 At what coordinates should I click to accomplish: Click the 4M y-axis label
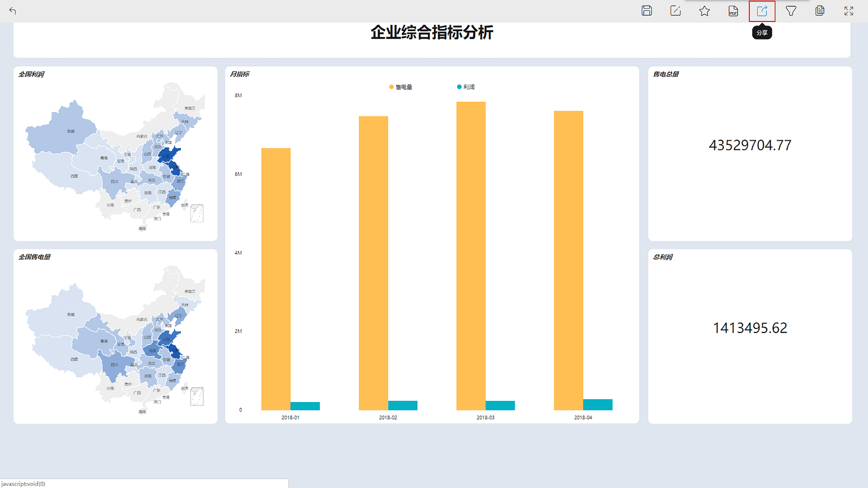[238, 253]
